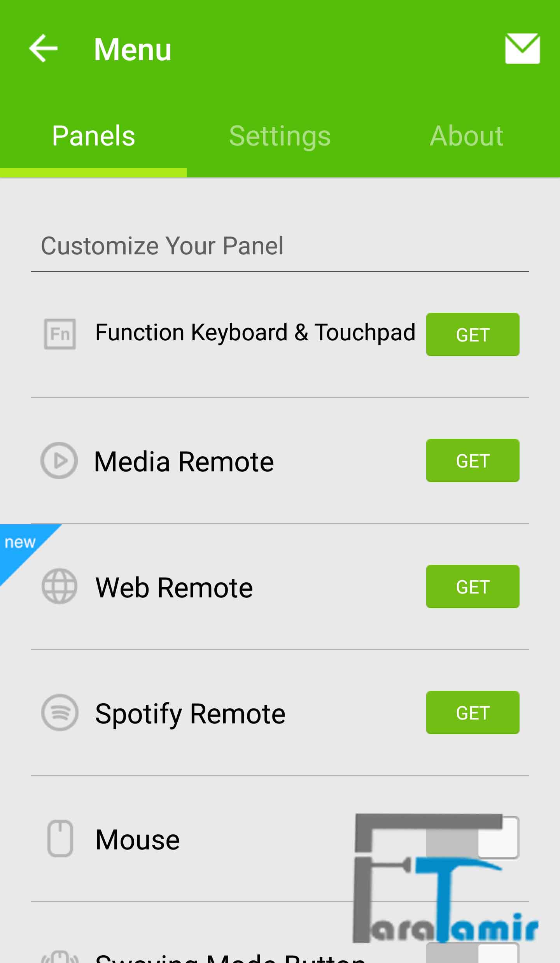The height and width of the screenshot is (963, 560).
Task: Get the Spotify Remote panel
Action: click(472, 713)
